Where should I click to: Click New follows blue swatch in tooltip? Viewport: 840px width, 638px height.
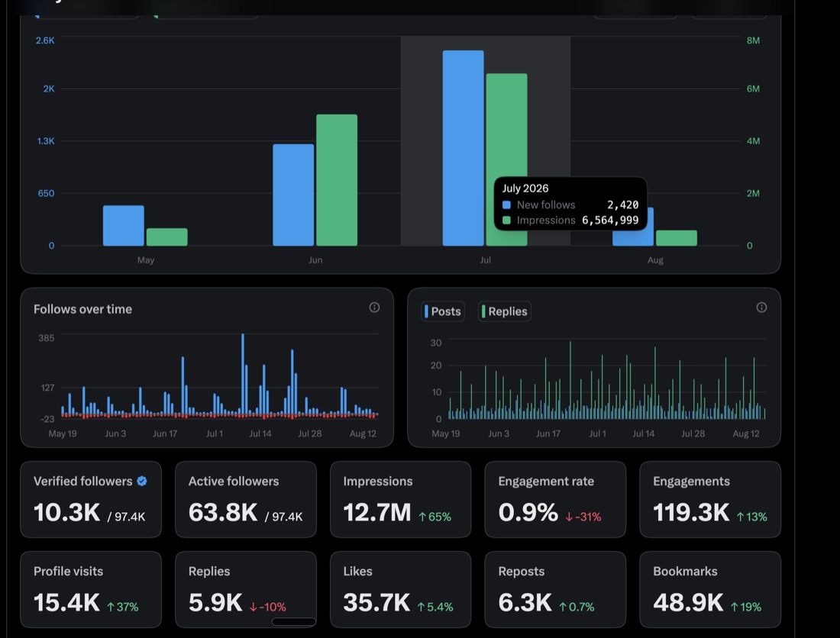coord(506,205)
